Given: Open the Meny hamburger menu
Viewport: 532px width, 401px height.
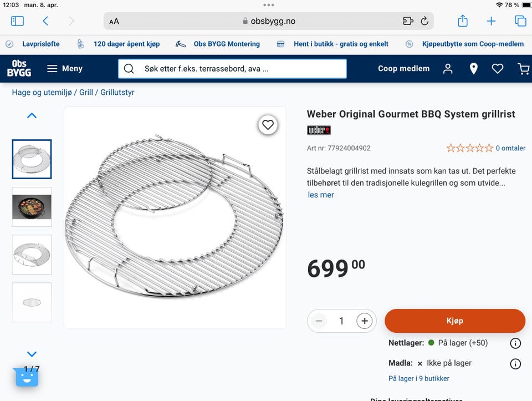Looking at the screenshot, I should tap(64, 69).
